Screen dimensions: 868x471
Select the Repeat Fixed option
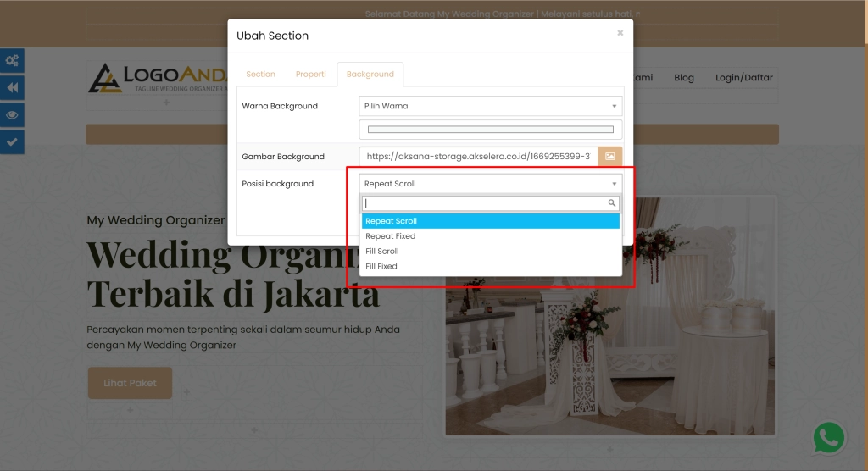[391, 236]
